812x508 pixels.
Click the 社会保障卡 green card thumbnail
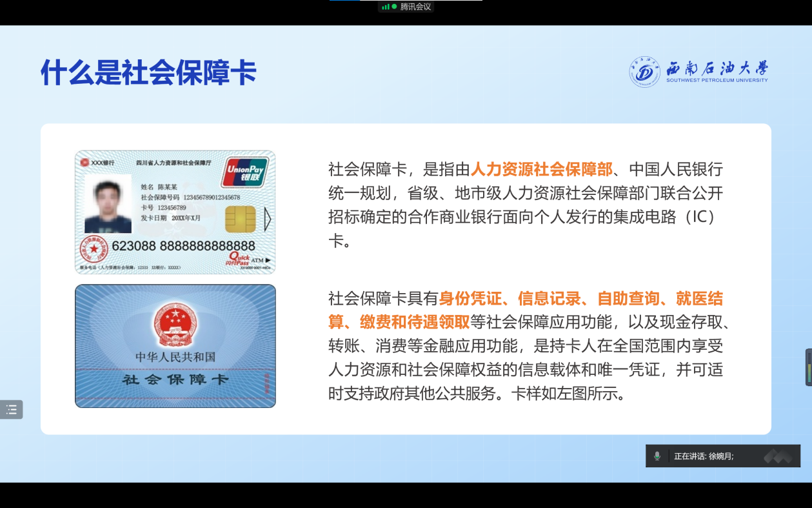pos(175,345)
